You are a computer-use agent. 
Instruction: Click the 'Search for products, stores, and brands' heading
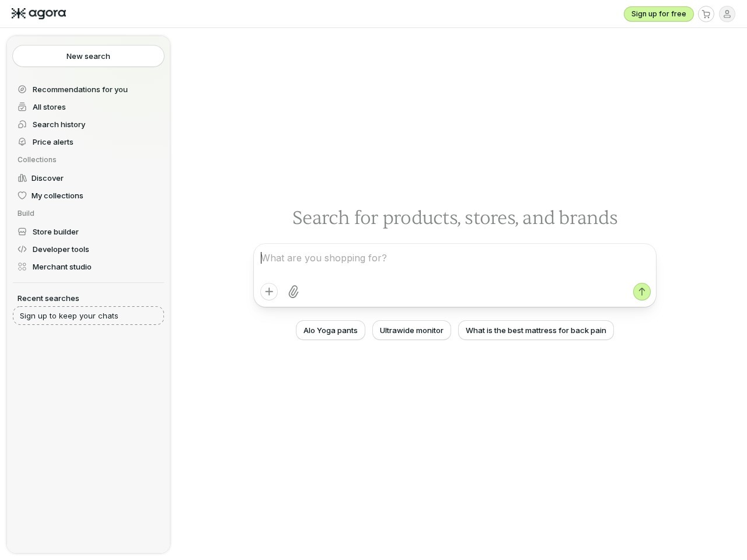coord(455,218)
